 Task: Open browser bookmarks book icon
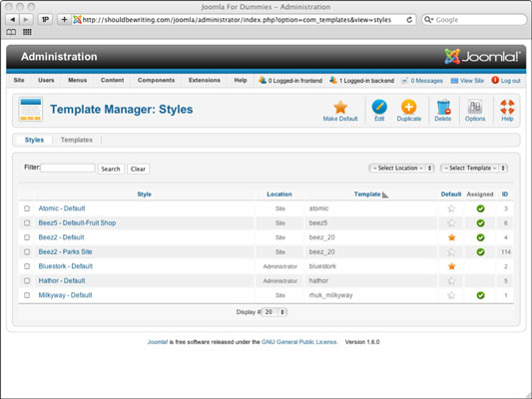coord(11,32)
